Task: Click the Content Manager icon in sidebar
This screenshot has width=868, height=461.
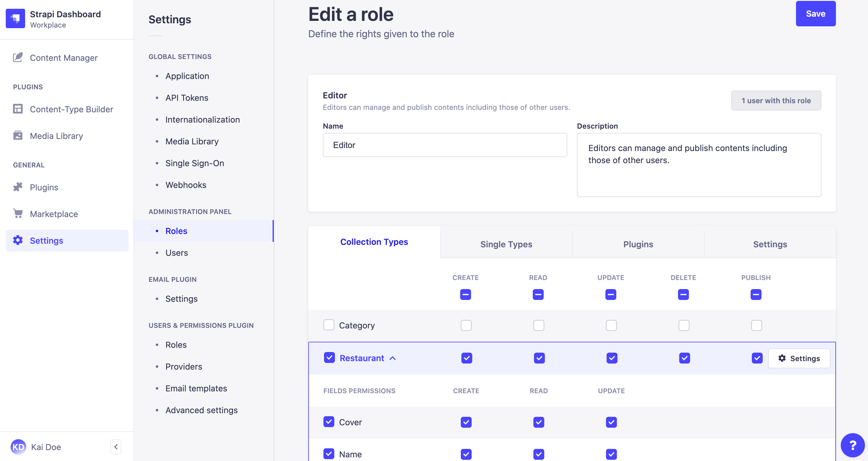Action: pos(17,58)
